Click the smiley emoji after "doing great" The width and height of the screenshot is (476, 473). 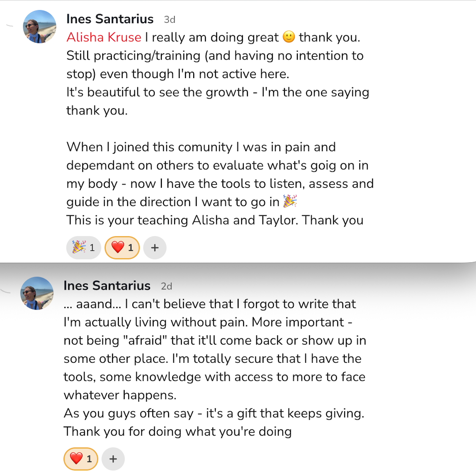pyautogui.click(x=289, y=37)
